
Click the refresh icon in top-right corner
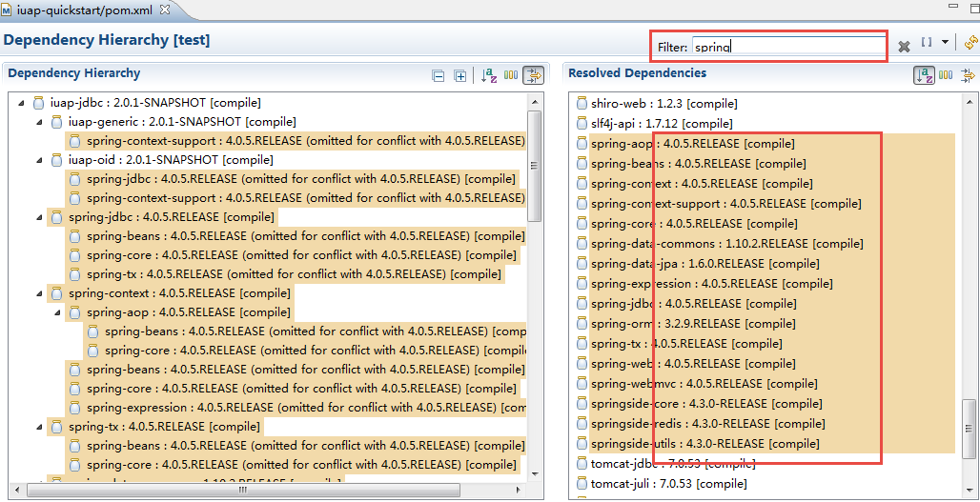pyautogui.click(x=970, y=43)
